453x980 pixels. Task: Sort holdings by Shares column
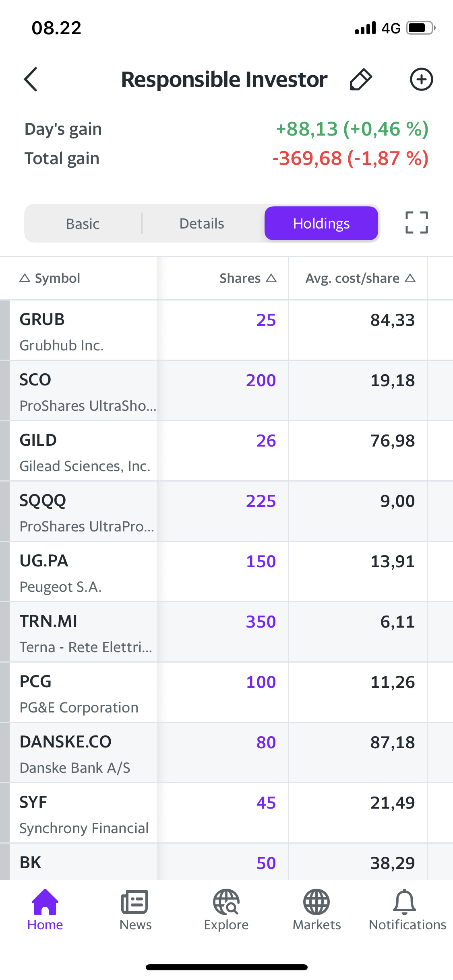point(248,278)
